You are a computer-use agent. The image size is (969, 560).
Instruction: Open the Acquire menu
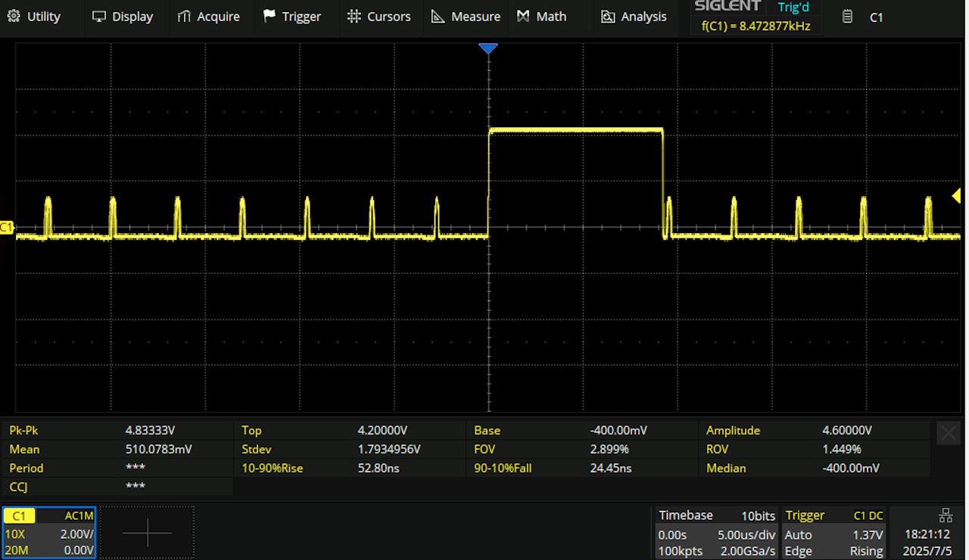(x=208, y=17)
